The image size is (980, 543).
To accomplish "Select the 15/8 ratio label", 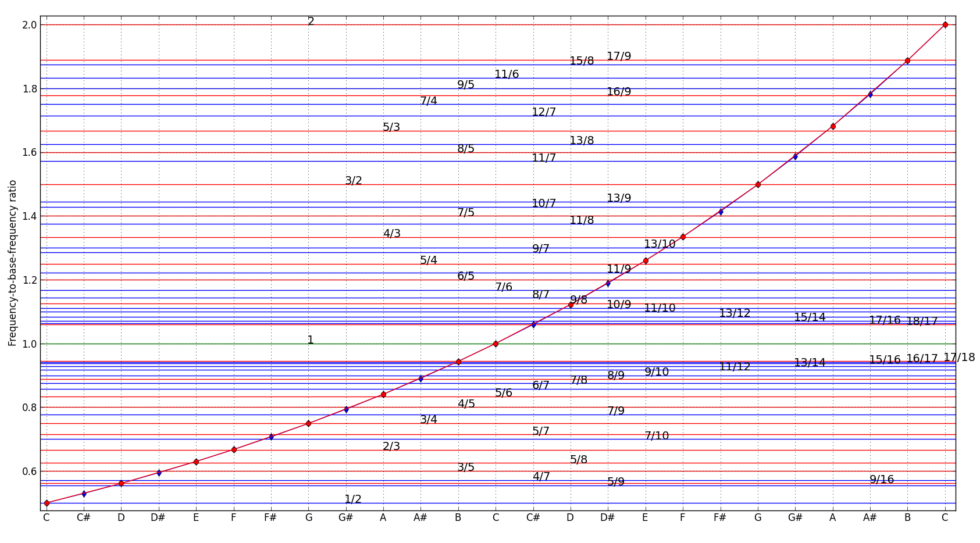I will point(582,61).
